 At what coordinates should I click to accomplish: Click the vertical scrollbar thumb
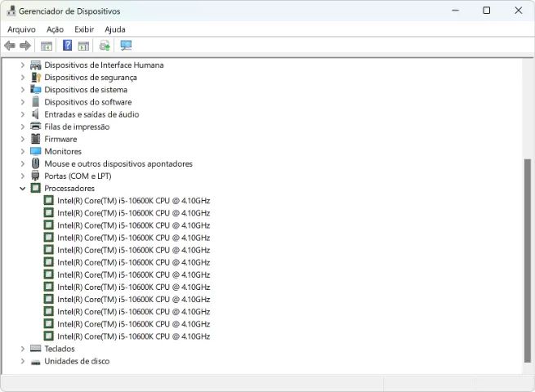click(528, 261)
